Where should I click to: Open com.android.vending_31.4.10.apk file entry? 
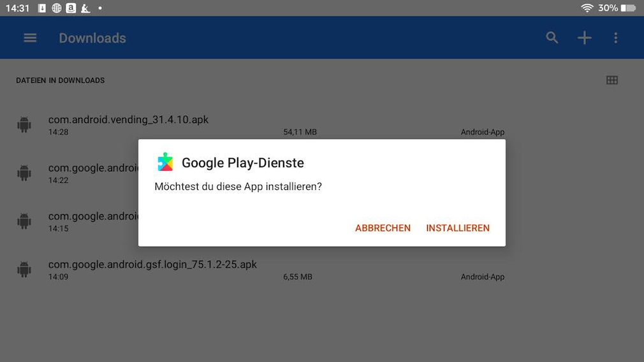tap(128, 120)
